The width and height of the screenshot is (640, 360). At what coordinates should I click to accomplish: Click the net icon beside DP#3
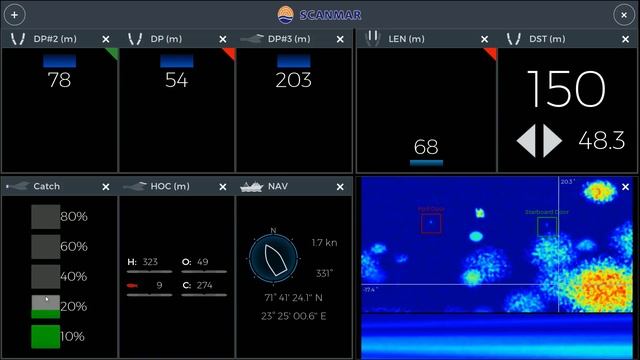tap(252, 39)
